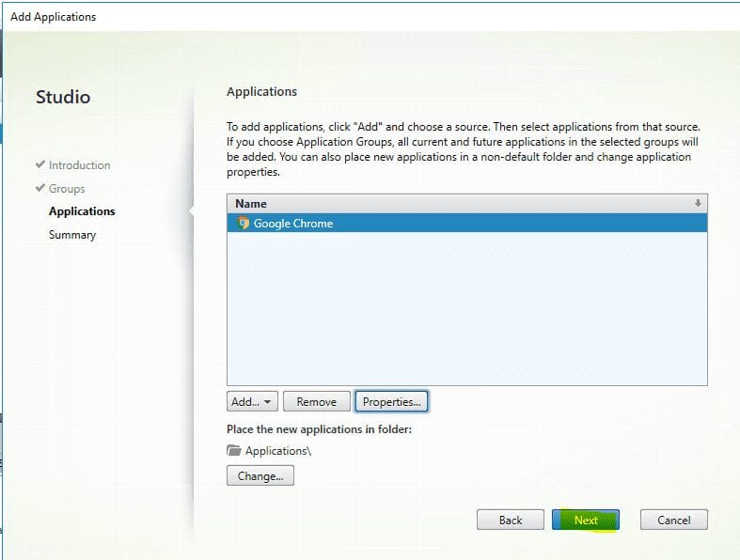Click Next to continue the wizard
Viewport: 740px width, 560px height.
(586, 520)
